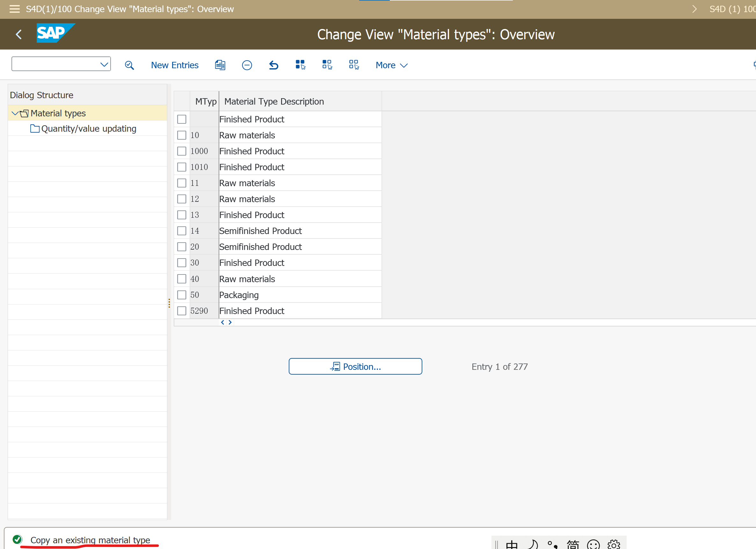Click the MTyp cell 40
Image resolution: width=756 pixels, height=549 pixels.
pos(204,279)
